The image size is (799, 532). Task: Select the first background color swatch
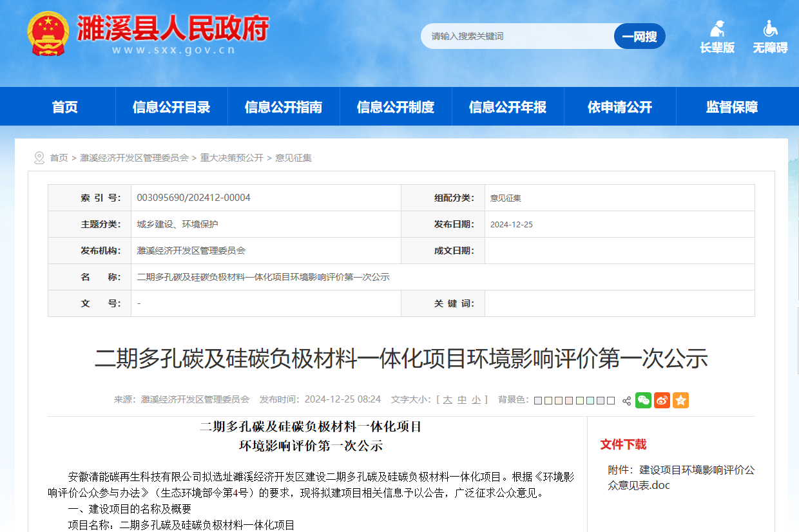click(538, 401)
